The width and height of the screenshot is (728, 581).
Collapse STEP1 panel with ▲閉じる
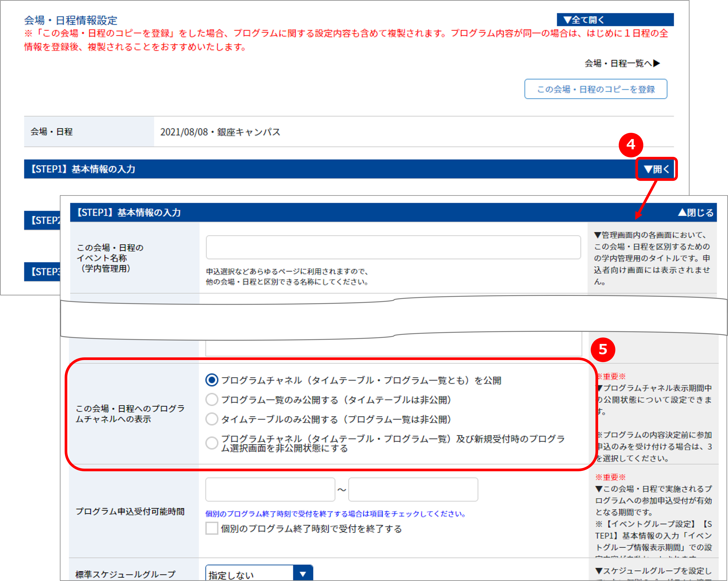[x=696, y=213]
